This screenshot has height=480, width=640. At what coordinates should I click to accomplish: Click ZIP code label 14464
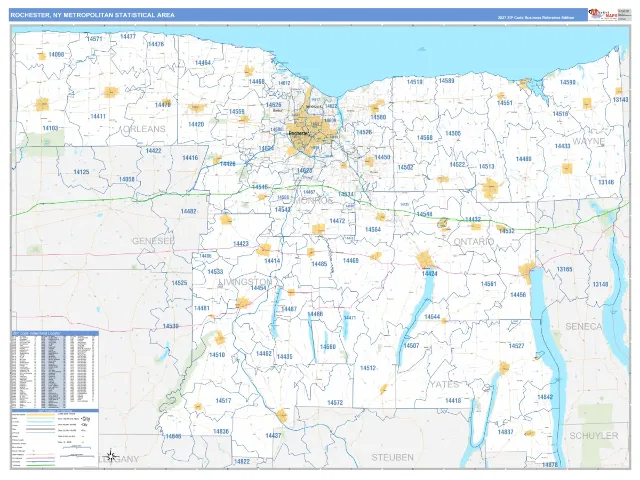[203, 63]
